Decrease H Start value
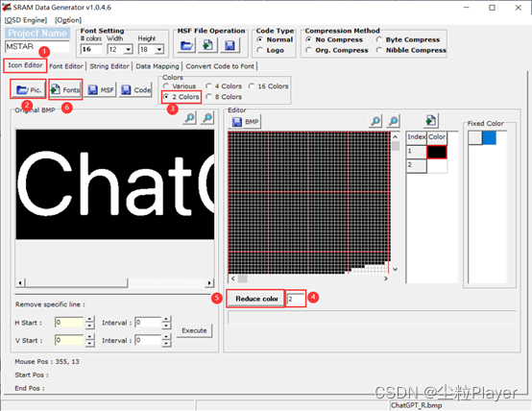Screen dimensions: 532x411 [x=89, y=326]
